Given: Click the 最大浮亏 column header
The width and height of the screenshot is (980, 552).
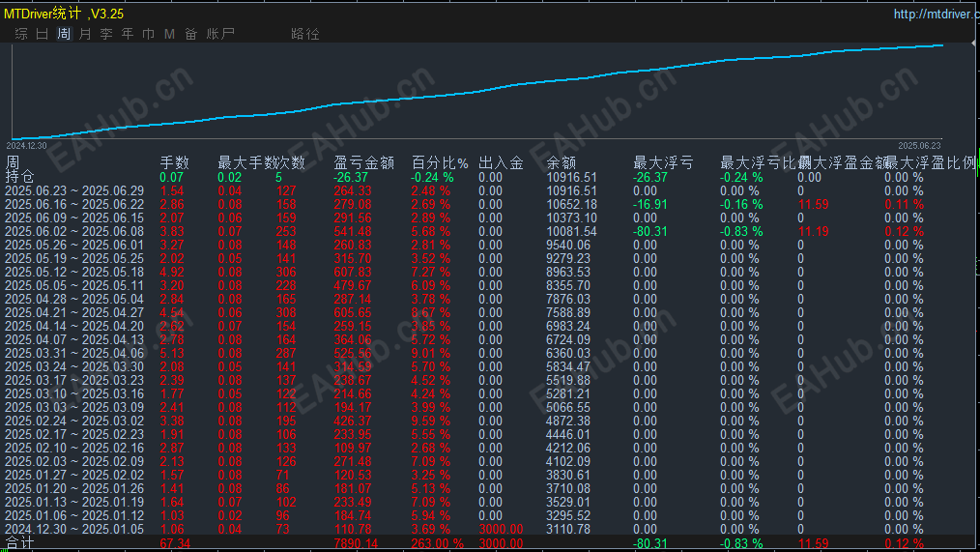Looking at the screenshot, I should click(663, 163).
